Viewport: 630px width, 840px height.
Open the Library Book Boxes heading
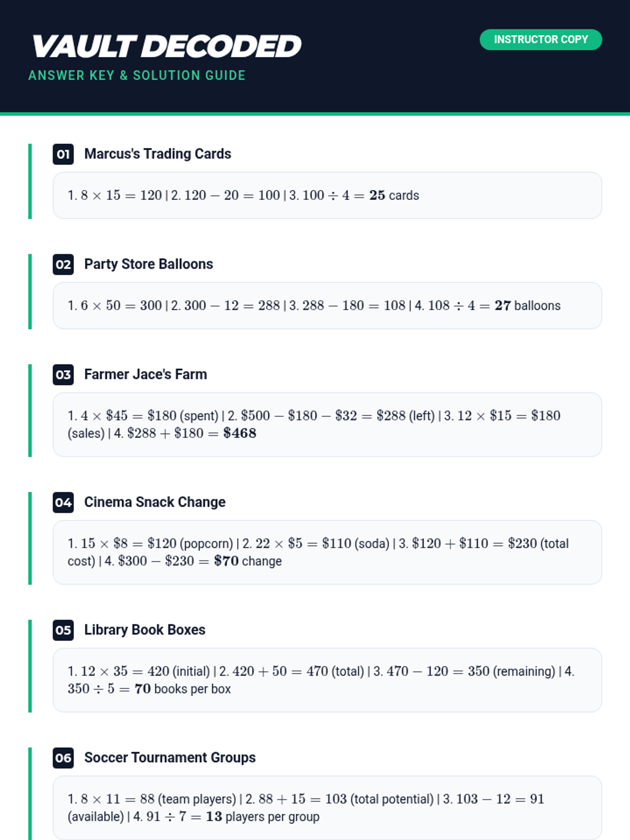point(144,630)
